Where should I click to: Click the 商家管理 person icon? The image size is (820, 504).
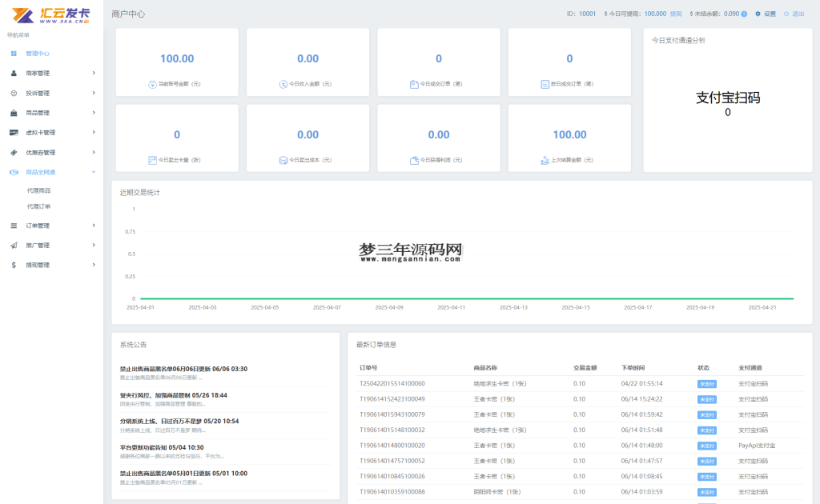12,73
